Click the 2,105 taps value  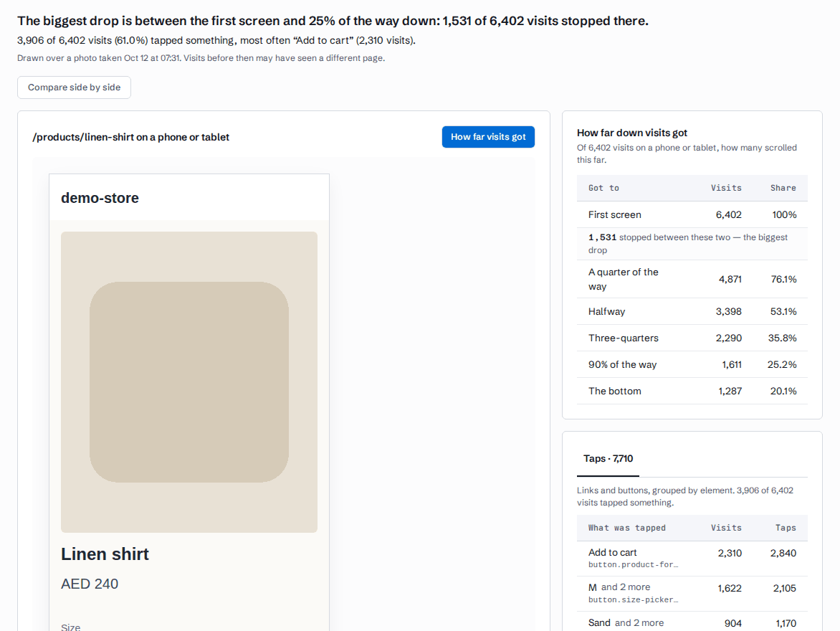[784, 588]
